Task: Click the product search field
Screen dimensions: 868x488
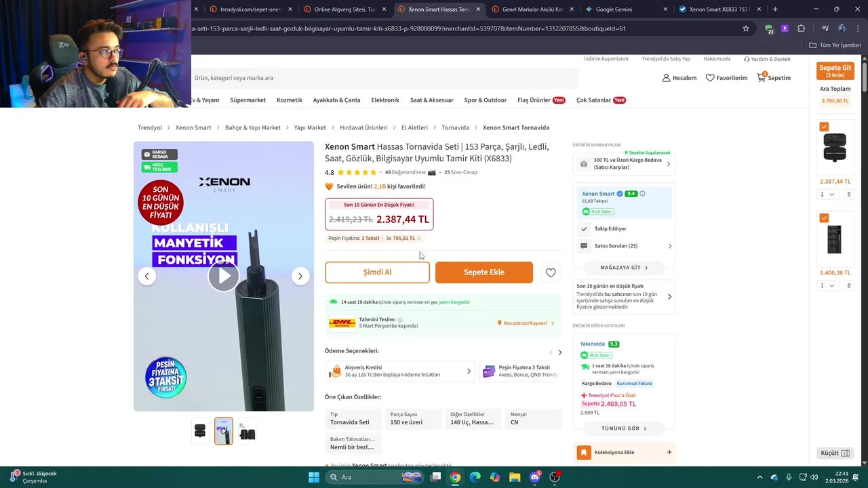Action: click(383, 78)
